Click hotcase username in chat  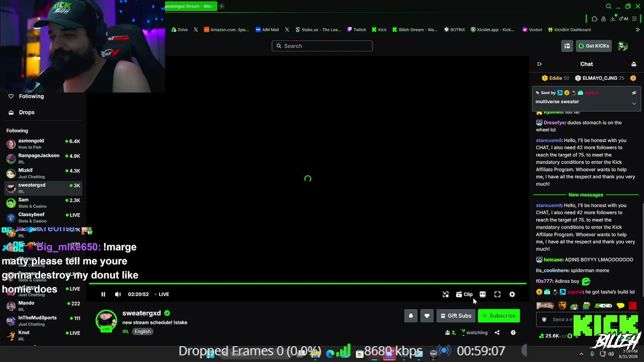coord(554,259)
